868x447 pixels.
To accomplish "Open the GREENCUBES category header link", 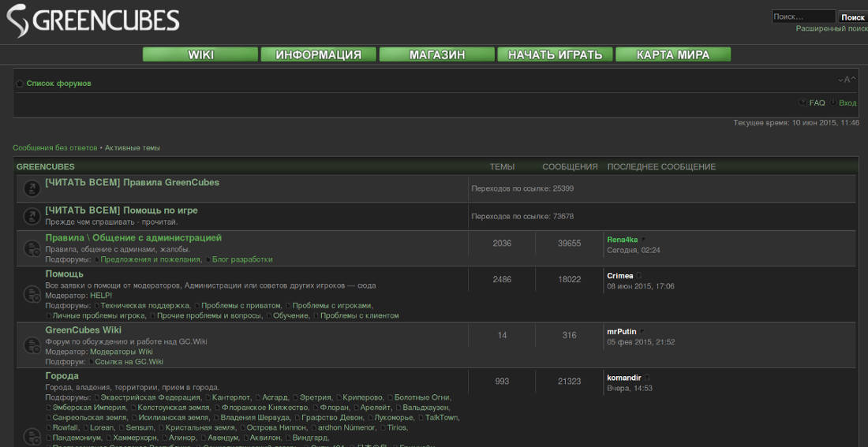I will [x=46, y=166].
